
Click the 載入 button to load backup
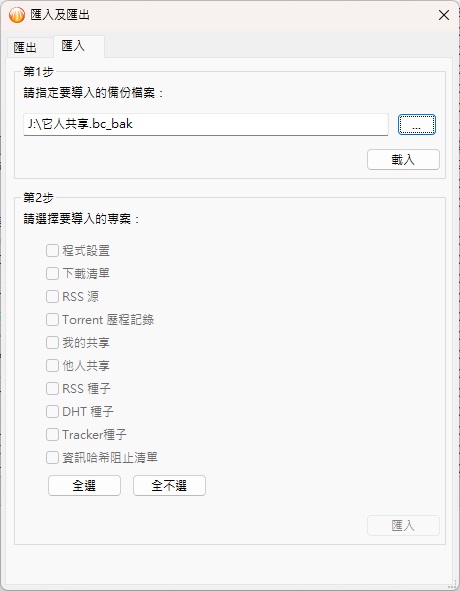403,159
